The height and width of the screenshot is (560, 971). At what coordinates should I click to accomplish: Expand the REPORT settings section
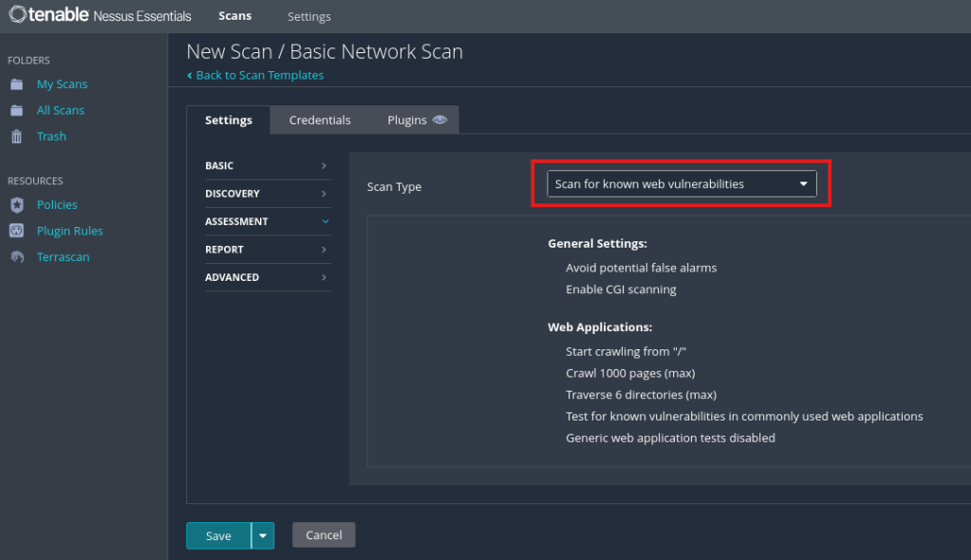pos(267,250)
